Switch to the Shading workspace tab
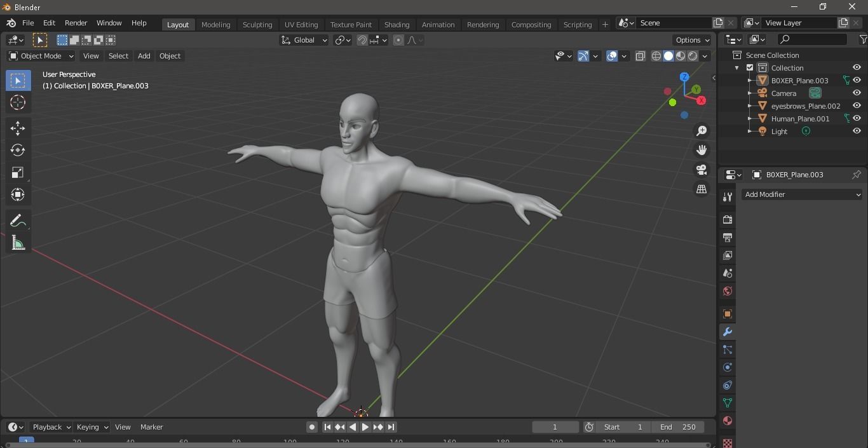868x448 pixels. (x=397, y=25)
